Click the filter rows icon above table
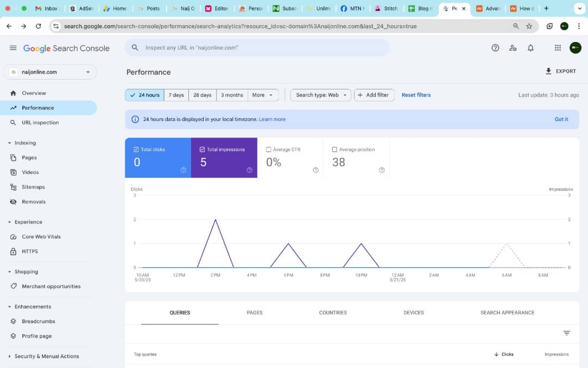Screen dimensions: 588x368 pos(566,333)
